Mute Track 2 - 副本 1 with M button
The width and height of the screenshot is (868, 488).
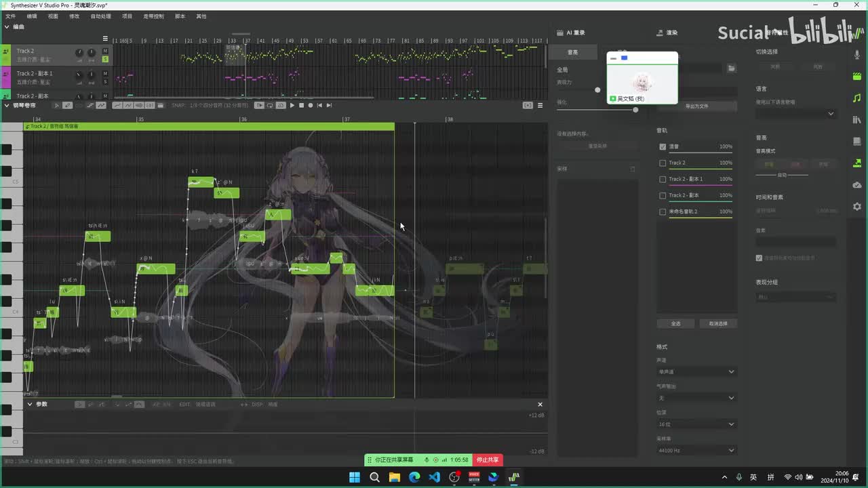point(105,74)
